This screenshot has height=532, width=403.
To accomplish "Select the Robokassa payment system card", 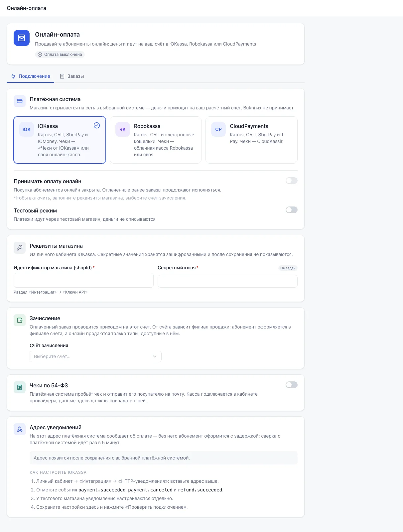I will pos(156,140).
